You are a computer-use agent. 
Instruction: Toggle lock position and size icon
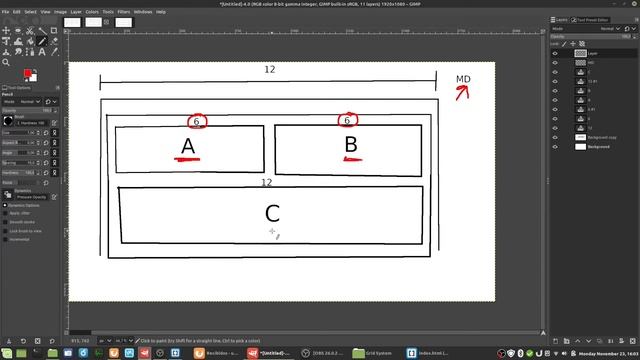(573, 44)
